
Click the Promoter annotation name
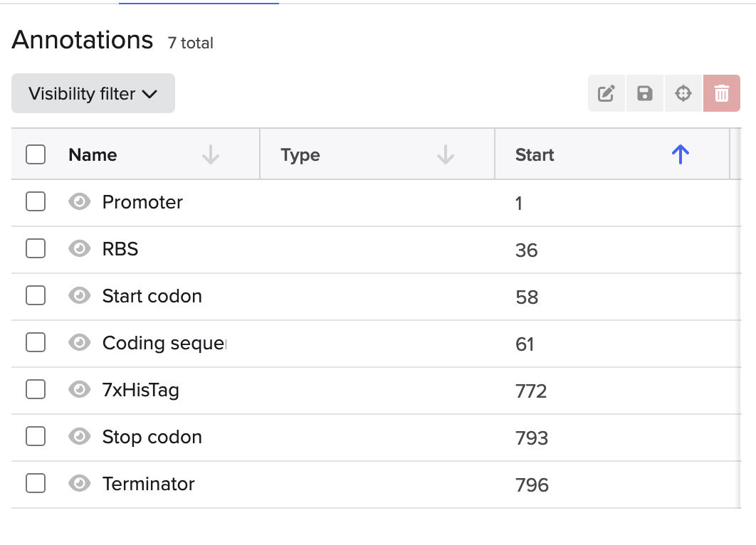pyautogui.click(x=142, y=202)
